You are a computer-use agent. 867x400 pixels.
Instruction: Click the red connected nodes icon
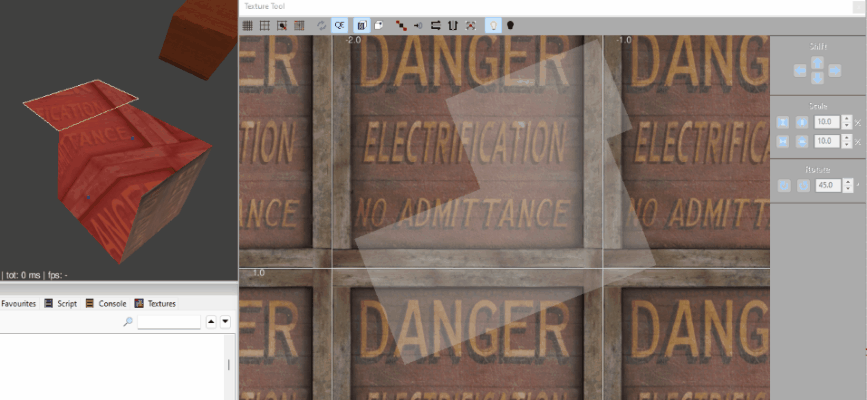point(401,25)
